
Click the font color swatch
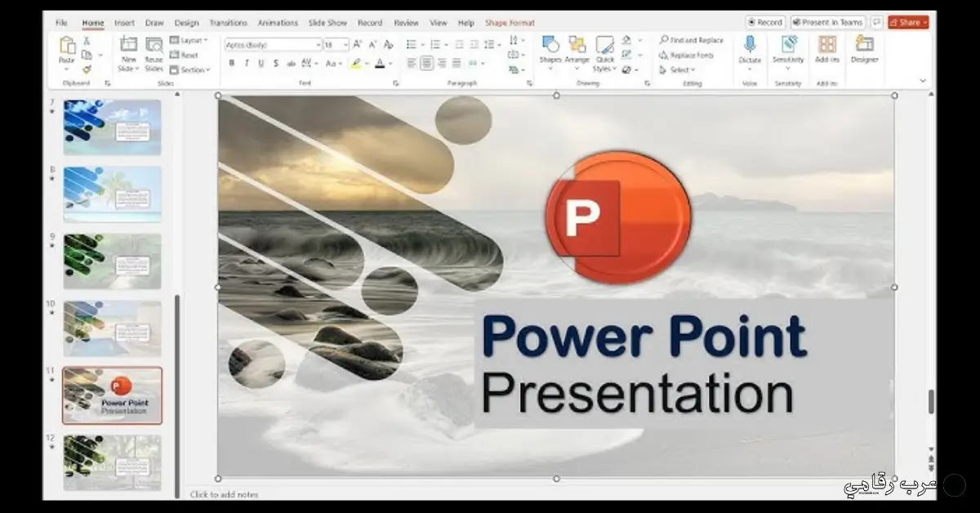click(x=379, y=63)
